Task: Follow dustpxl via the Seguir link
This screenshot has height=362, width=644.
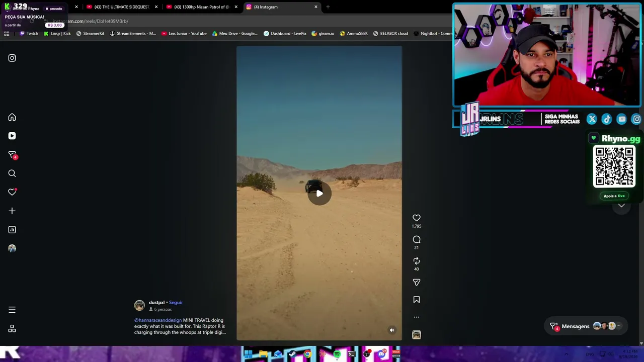Action: (x=176, y=303)
